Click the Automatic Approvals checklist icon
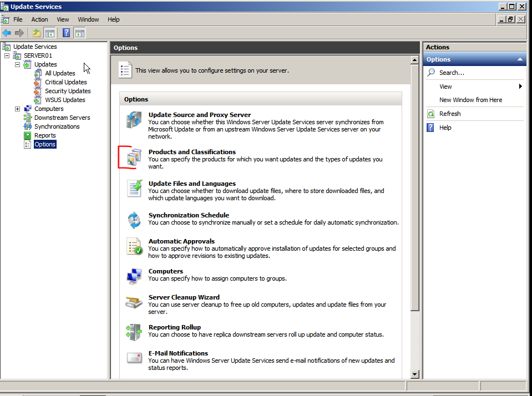The width and height of the screenshot is (532, 396). [135, 246]
